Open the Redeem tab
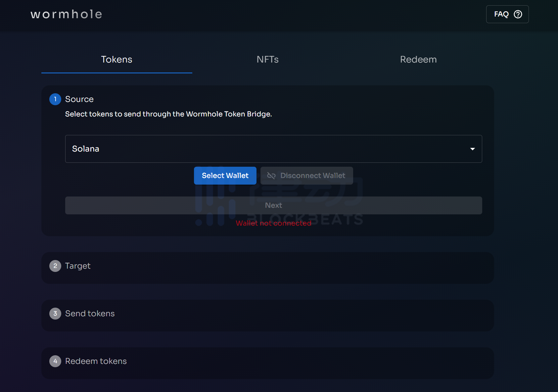The width and height of the screenshot is (558, 392). tap(418, 60)
